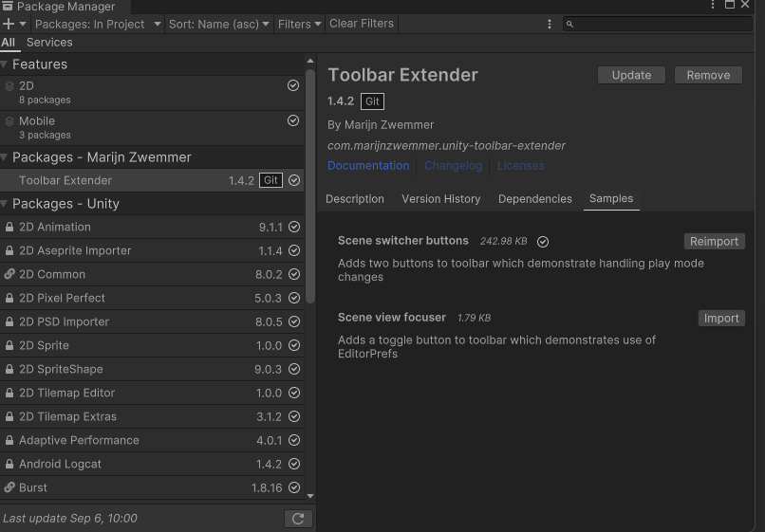765x532 pixels.
Task: Click the lock icon beside 2D SpriteShape
Action: (x=9, y=369)
